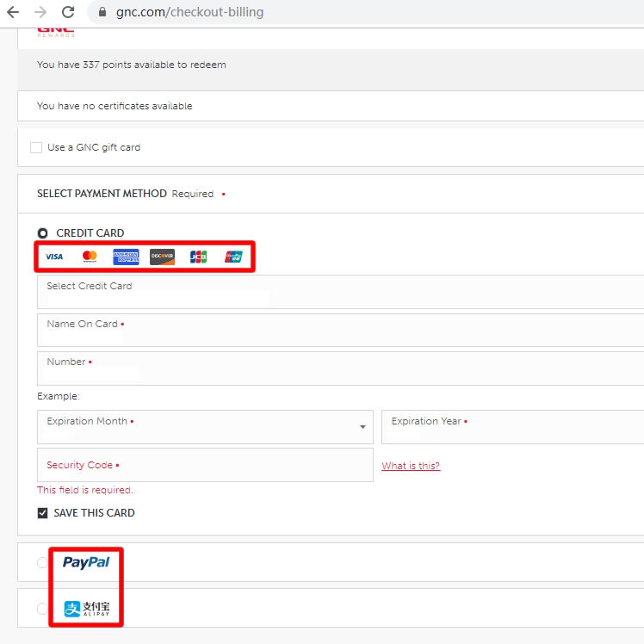Click into the Security Code field
The width and height of the screenshot is (644, 644).
click(x=205, y=465)
